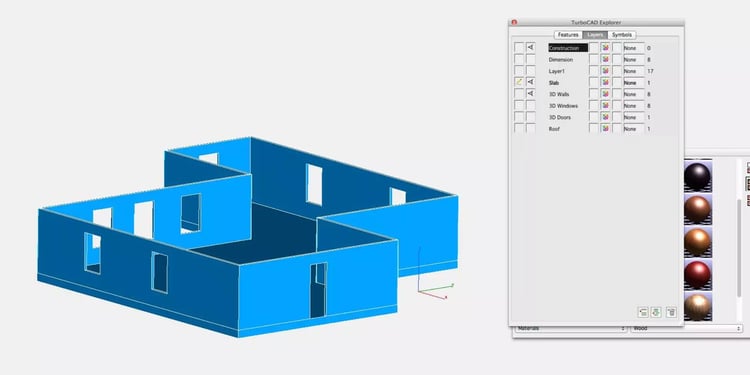Click the move-to-layer green arrow icon
The width and height of the screenshot is (750, 375).
656,312
